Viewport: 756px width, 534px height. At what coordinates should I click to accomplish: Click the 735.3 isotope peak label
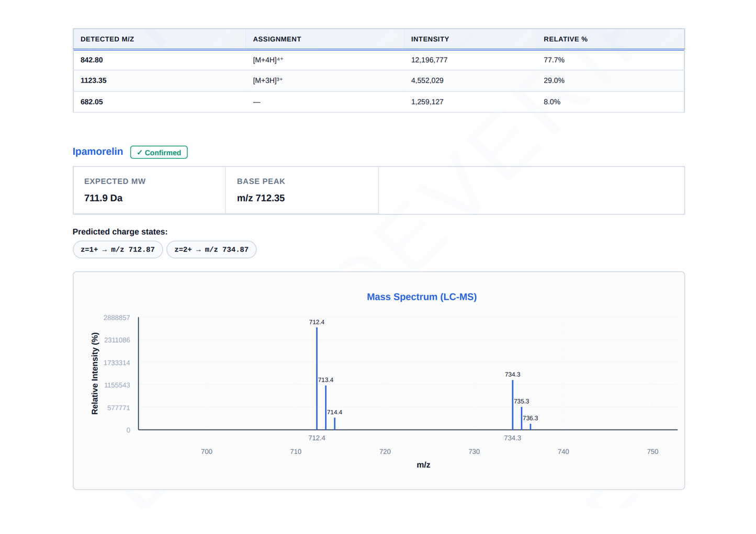(521, 402)
